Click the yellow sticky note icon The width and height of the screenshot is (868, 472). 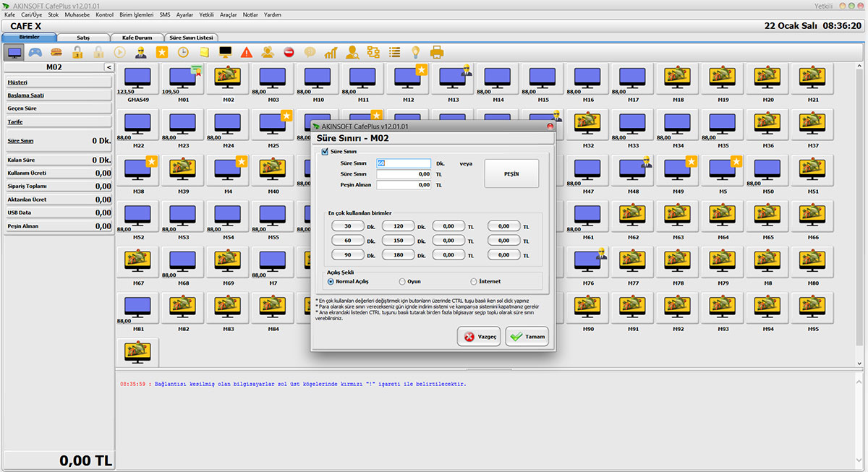coord(205,52)
